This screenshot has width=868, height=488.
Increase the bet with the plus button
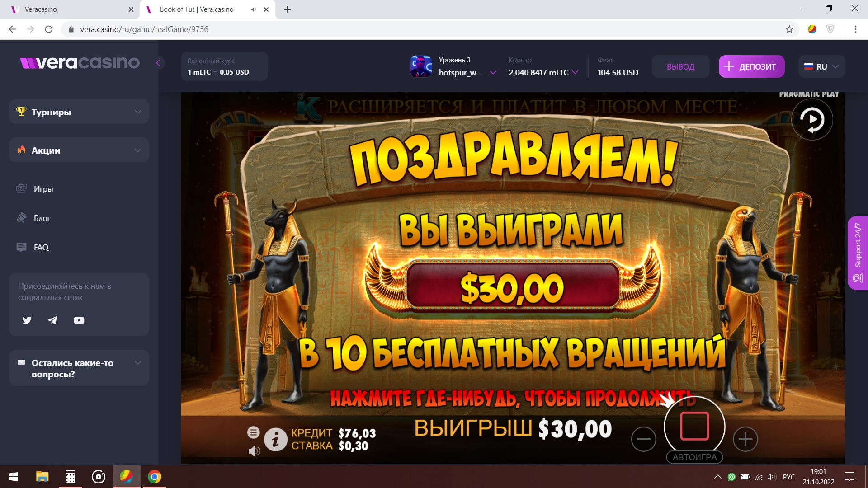click(x=745, y=439)
